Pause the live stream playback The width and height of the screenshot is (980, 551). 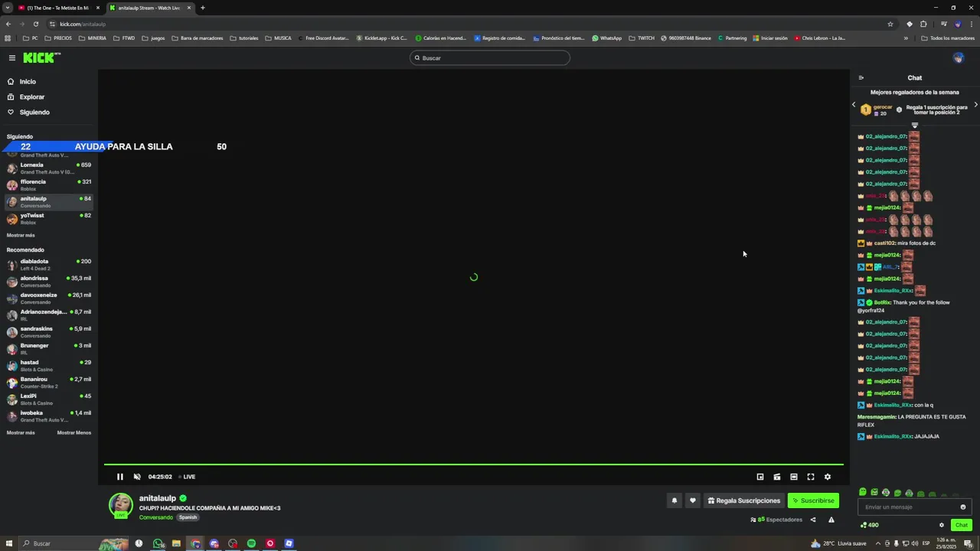tap(120, 477)
